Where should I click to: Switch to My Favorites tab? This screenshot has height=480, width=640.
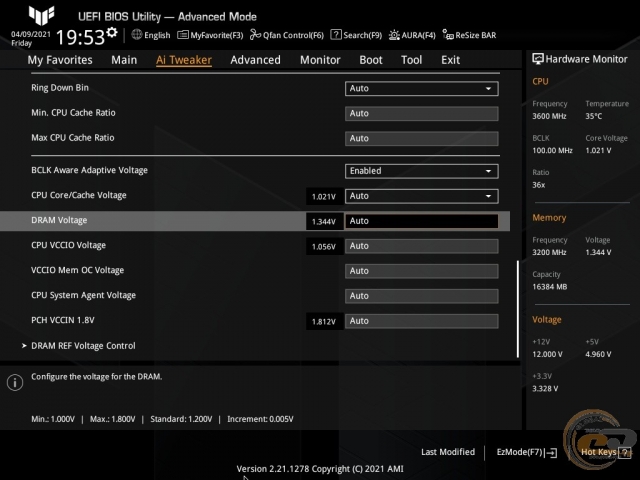point(60,60)
